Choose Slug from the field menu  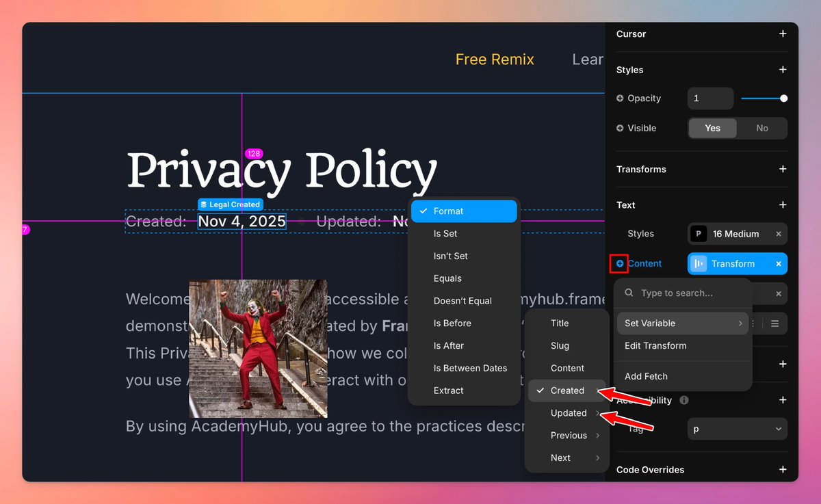(x=560, y=345)
